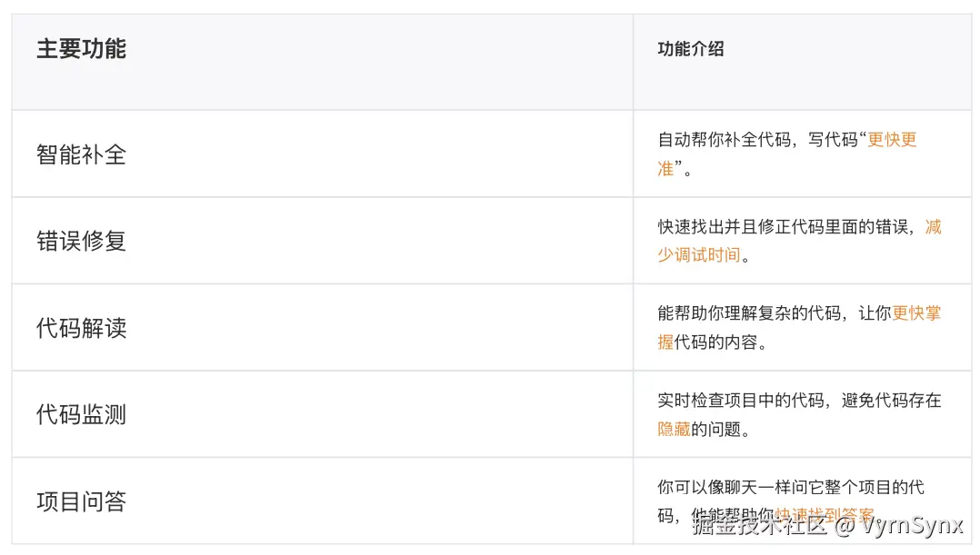Click the phrase 能帮助你理解复杂的代码
980x555 pixels.
750,313
